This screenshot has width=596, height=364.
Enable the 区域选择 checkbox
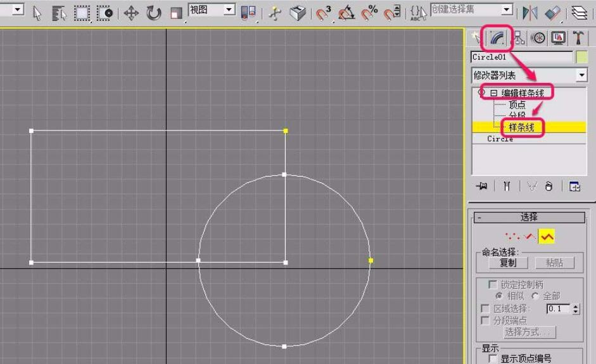point(485,309)
